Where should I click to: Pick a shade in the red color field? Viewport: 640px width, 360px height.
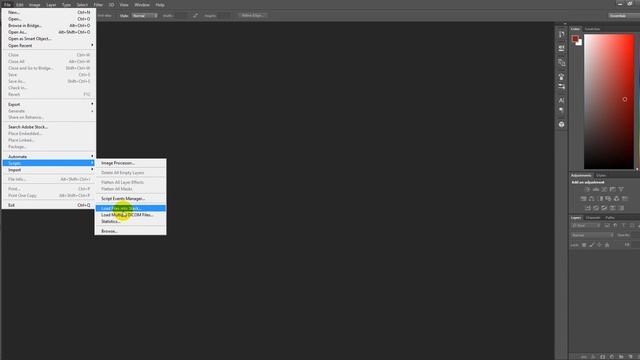(x=609, y=101)
